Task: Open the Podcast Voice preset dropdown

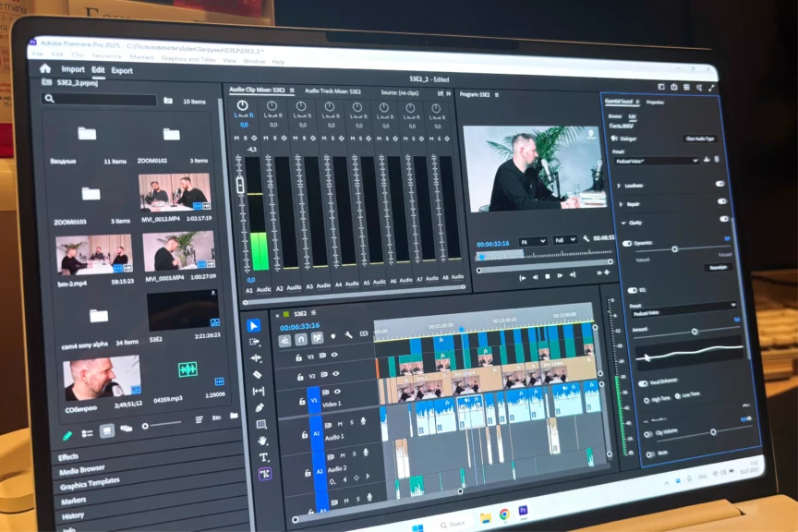Action: click(x=665, y=161)
